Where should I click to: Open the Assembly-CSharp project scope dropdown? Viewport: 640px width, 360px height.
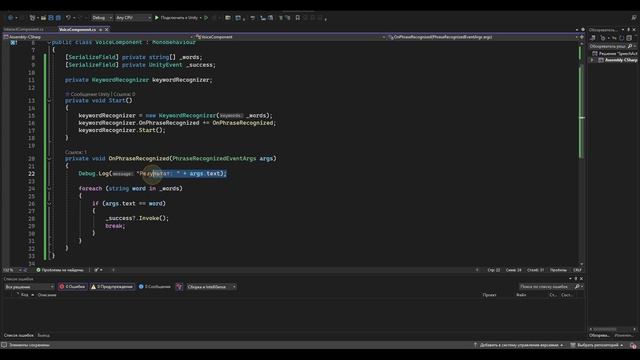coord(98,37)
